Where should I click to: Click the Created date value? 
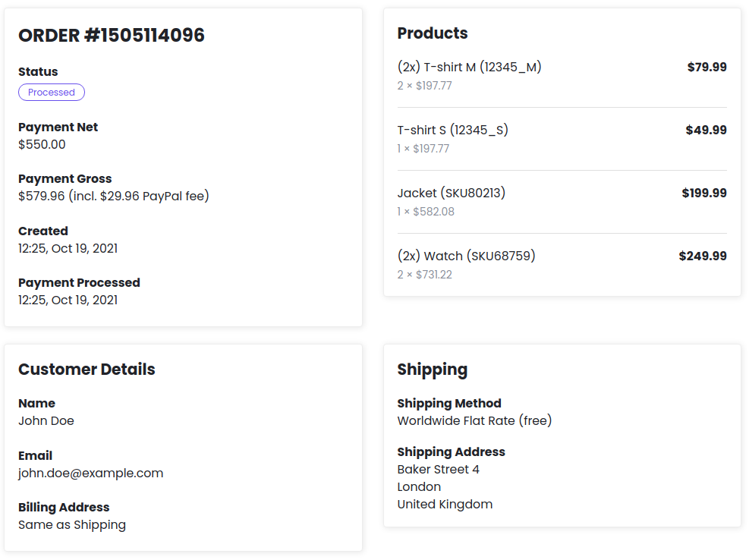click(68, 248)
